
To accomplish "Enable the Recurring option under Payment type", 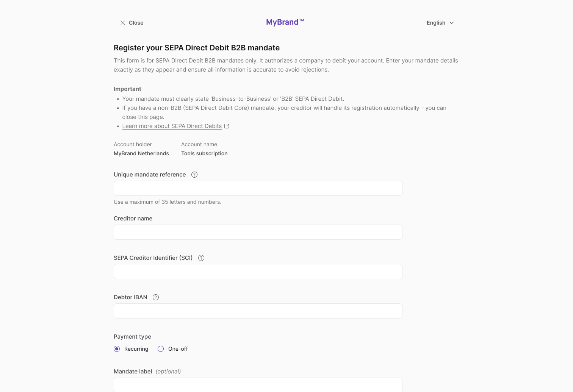I will coord(117,349).
